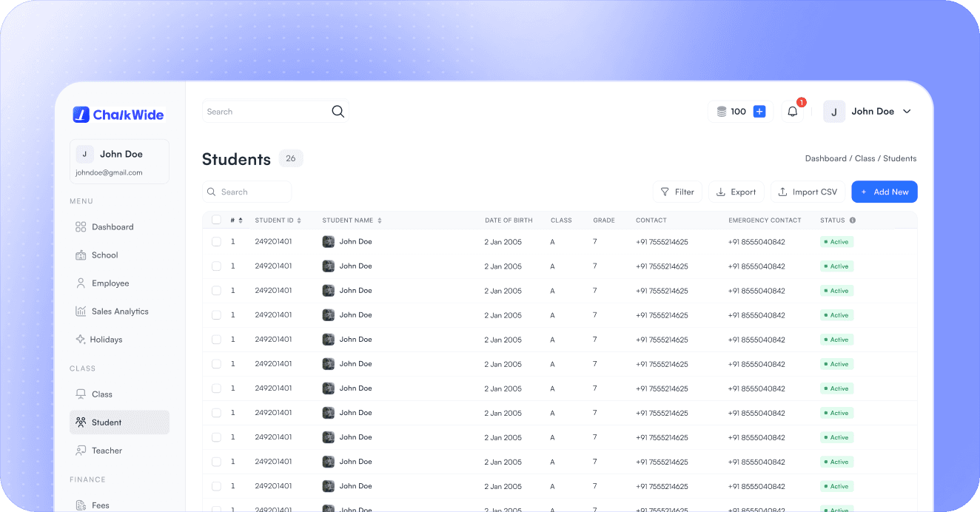
Task: Click the Import CSV button
Action: 808,192
